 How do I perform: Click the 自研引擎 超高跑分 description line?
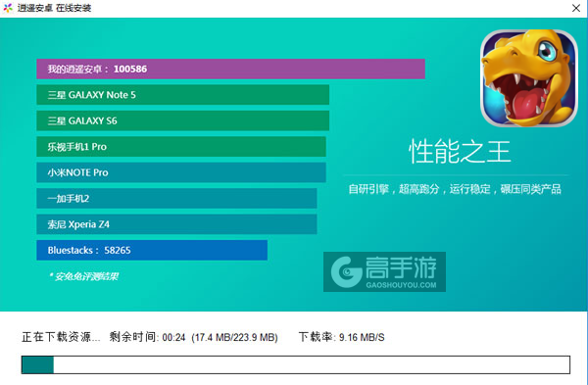pos(455,189)
